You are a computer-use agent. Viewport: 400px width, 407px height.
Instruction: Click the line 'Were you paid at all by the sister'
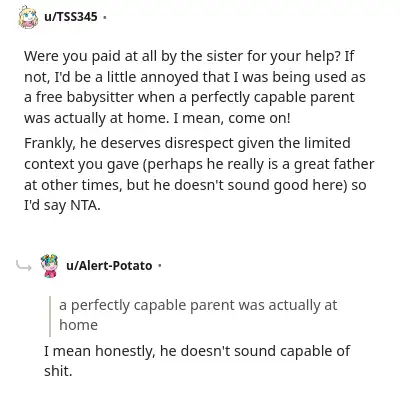[x=134, y=57]
